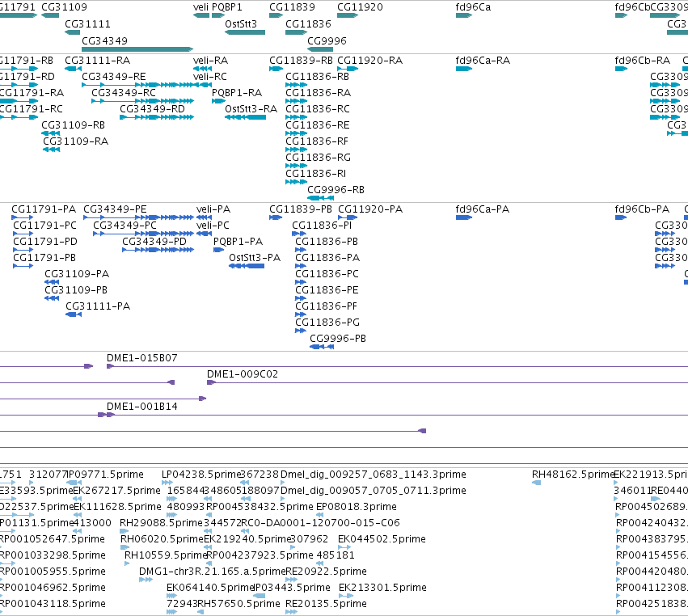688x616 pixels.
Task: Click the fd96Cb-RA transcript label
Action: 643,60
